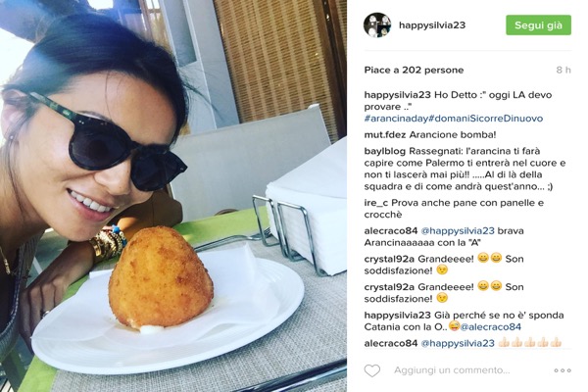
Task: Click the Aggiungi un commento field
Action: click(x=452, y=370)
